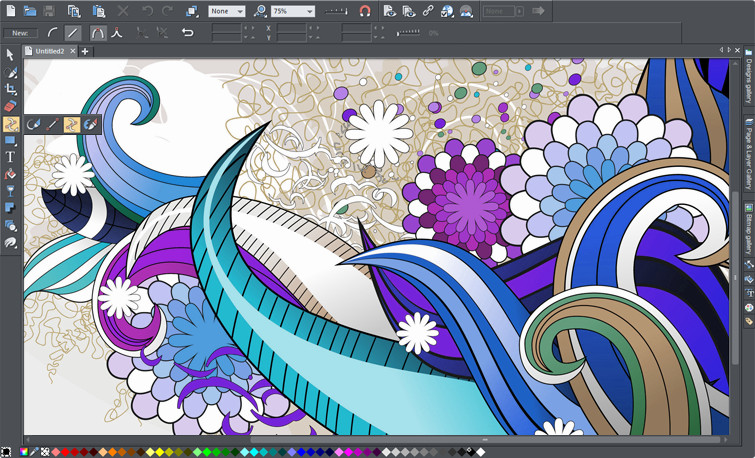Select the Shadow tool
Image resolution: width=755 pixels, height=458 pixels.
click(x=11, y=208)
